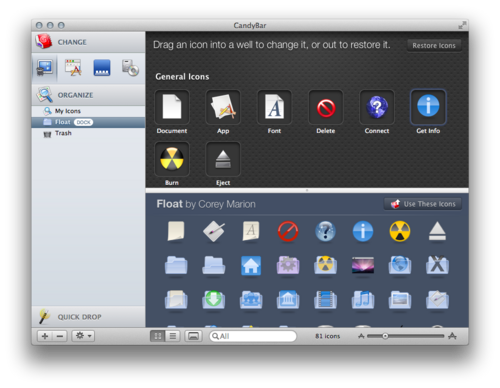This screenshot has height=388, width=500.
Task: Select the Get Info icon well
Action: click(428, 107)
